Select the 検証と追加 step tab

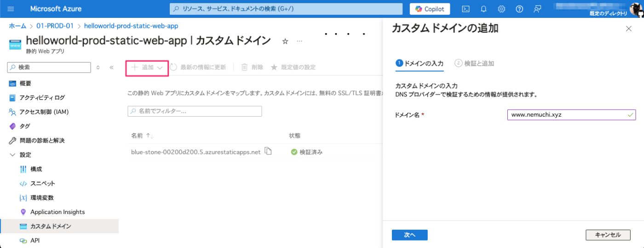[474, 63]
